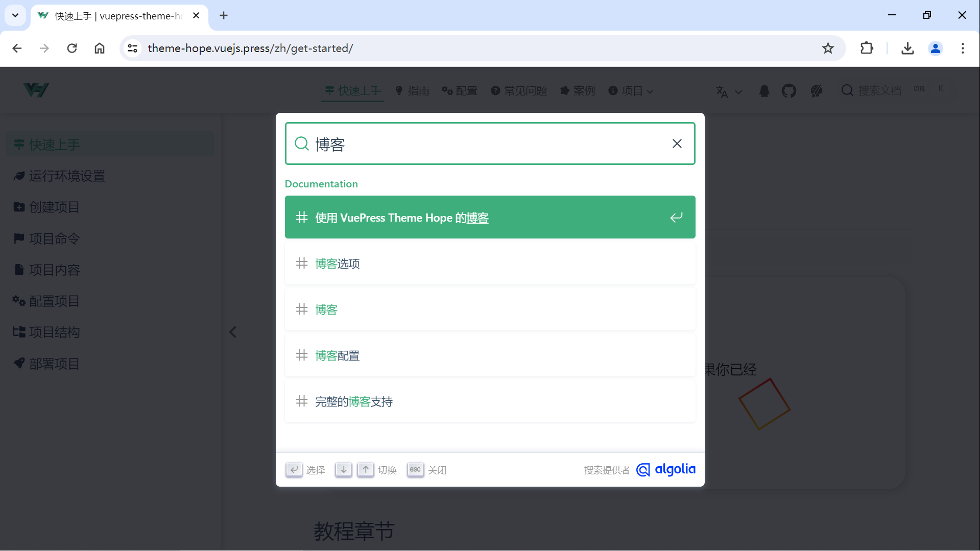Open the standalone 博客 search result
Screen dimensions: 980x551
[490, 309]
